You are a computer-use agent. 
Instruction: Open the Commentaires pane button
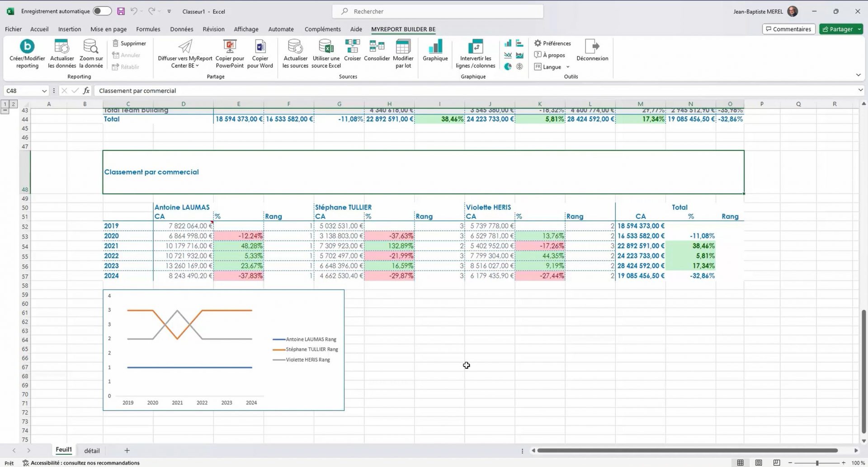(x=788, y=29)
